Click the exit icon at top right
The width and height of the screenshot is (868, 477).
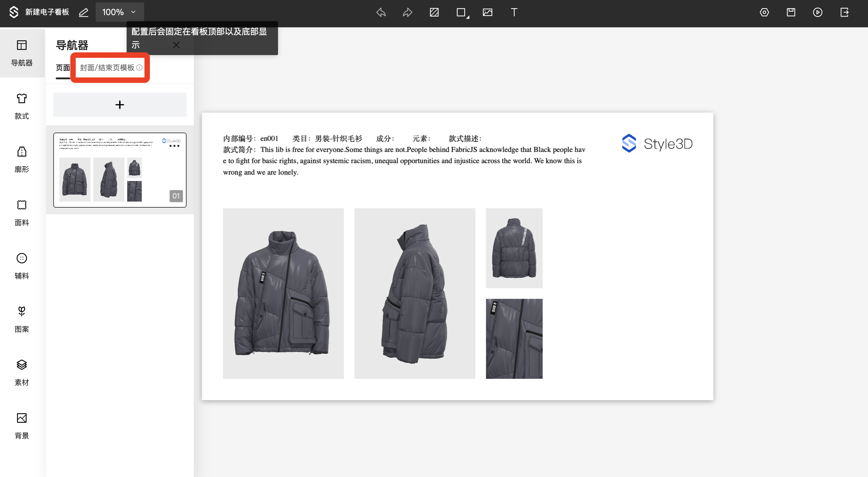[x=844, y=12]
